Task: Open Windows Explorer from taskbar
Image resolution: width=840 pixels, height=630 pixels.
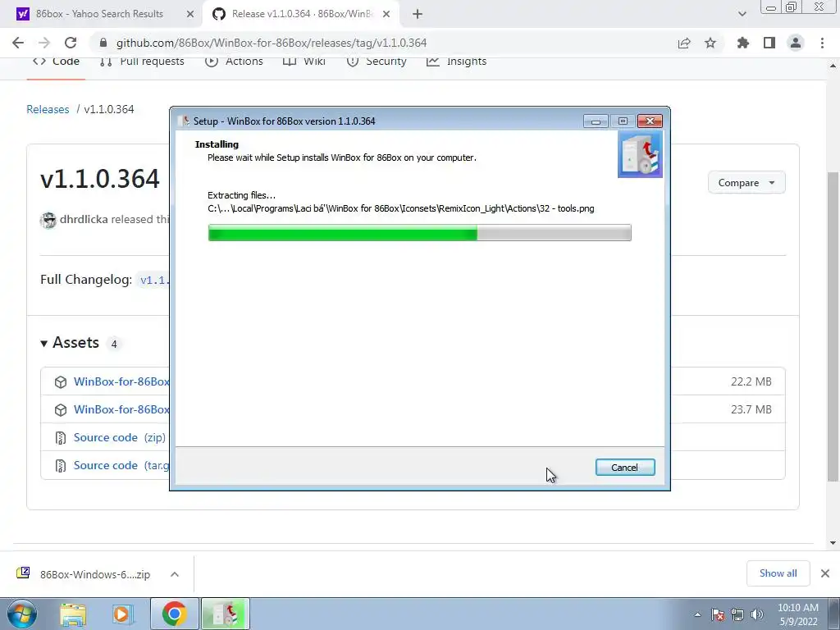Action: (x=73, y=614)
